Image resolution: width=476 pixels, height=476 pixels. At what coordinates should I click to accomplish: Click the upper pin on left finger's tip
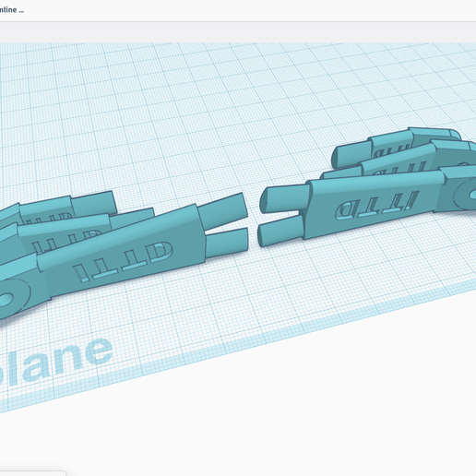pyautogui.click(x=222, y=209)
